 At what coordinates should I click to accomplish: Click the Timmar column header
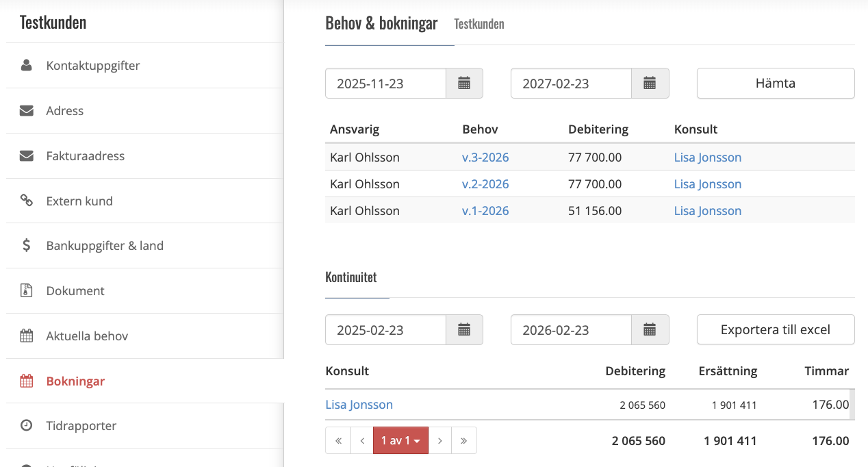click(827, 371)
